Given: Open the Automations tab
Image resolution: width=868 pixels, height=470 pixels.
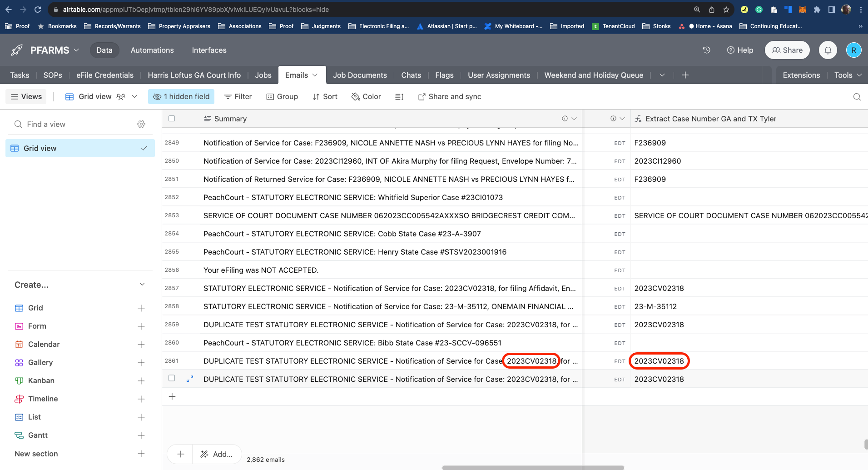Looking at the screenshot, I should click(x=152, y=50).
